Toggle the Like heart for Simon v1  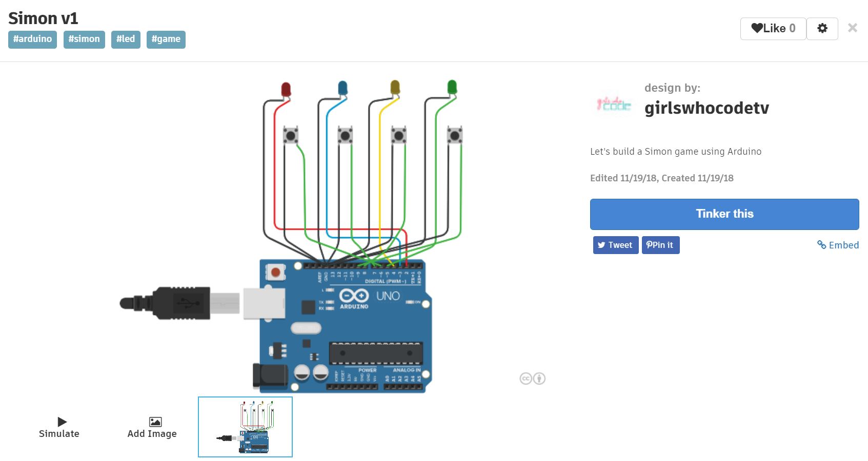[x=757, y=28]
